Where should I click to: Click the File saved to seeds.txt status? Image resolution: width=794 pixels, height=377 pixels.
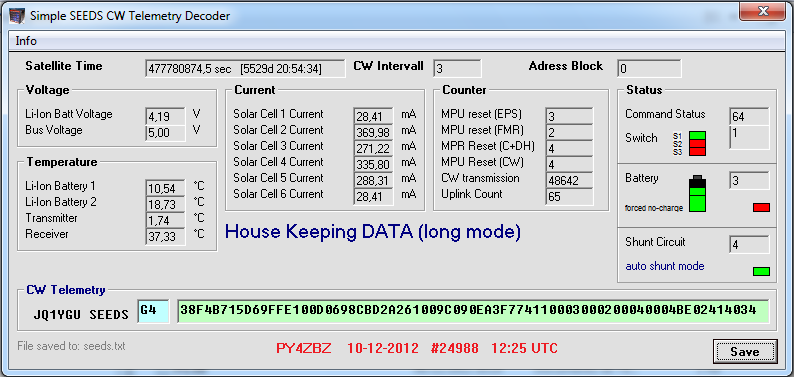click(71, 346)
